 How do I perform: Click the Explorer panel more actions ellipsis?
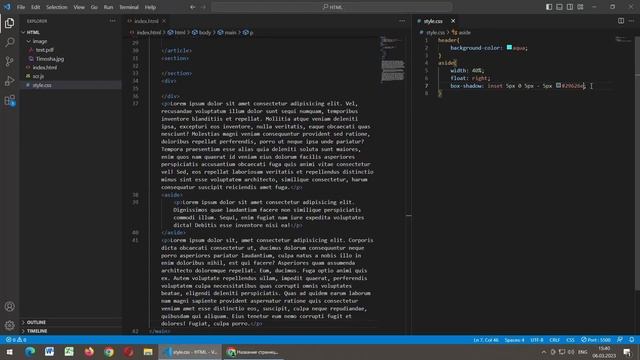coord(112,21)
